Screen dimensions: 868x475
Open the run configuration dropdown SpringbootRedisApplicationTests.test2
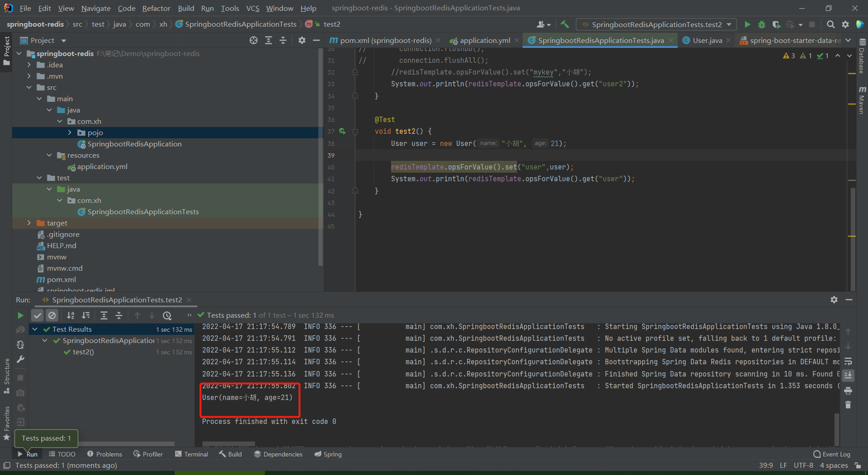click(656, 24)
